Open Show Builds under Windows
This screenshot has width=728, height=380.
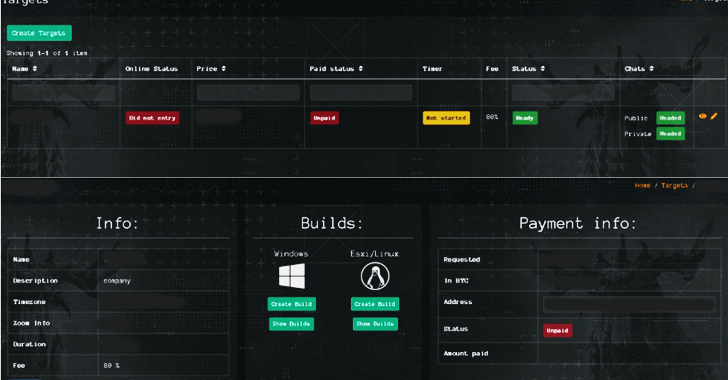click(292, 324)
